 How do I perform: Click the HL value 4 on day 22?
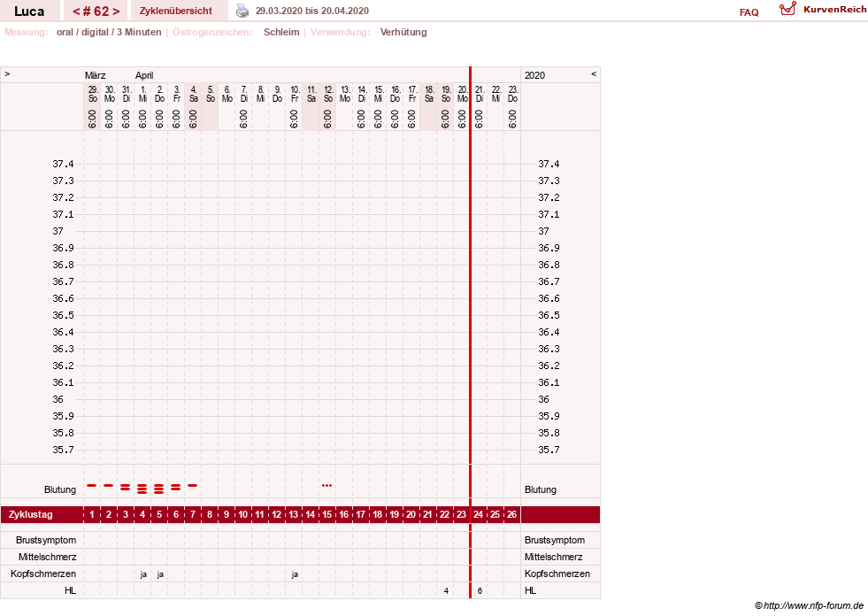click(x=446, y=591)
